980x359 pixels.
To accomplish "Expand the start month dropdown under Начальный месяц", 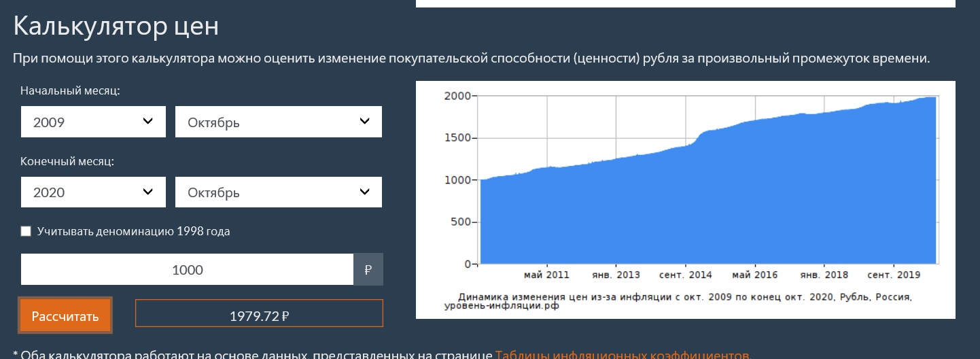I will 278,122.
